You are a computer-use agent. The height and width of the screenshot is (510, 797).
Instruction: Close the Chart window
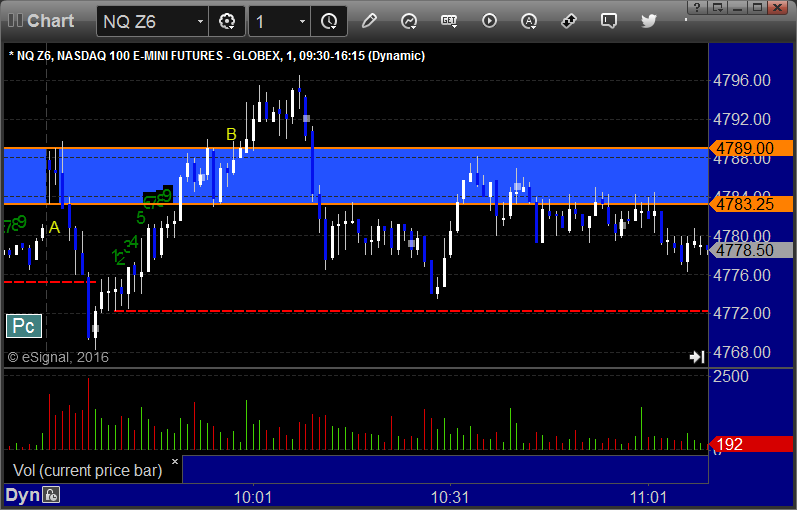click(x=778, y=7)
